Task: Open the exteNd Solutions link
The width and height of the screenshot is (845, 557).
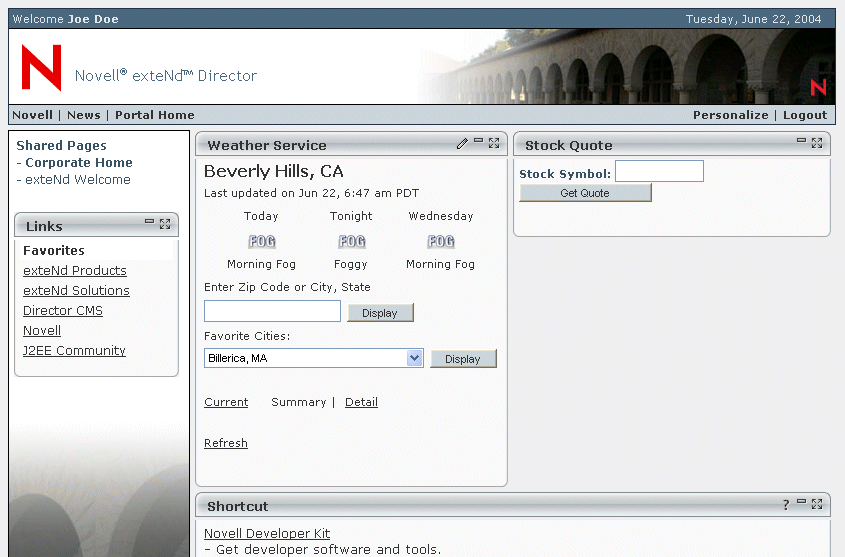Action: 77,290
